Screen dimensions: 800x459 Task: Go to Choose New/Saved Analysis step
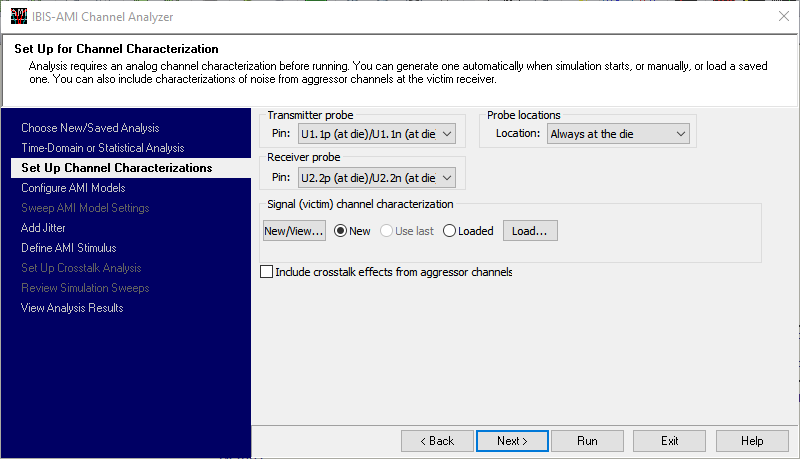(x=90, y=128)
